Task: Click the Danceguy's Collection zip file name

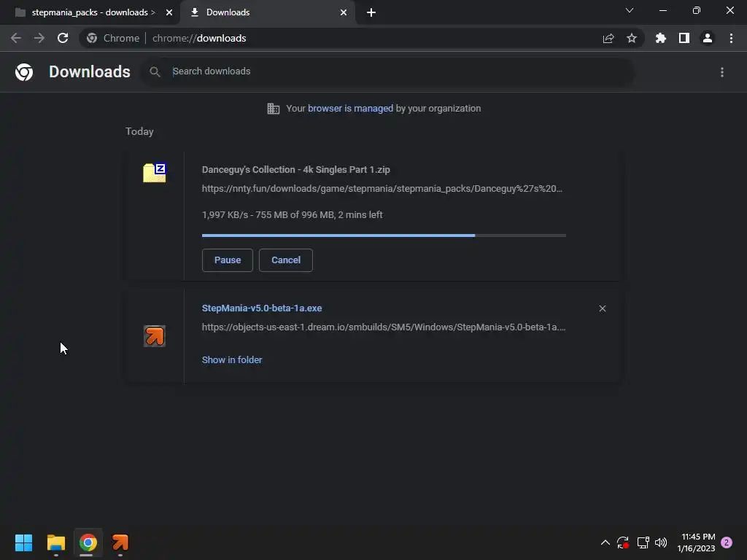Action: [x=296, y=169]
